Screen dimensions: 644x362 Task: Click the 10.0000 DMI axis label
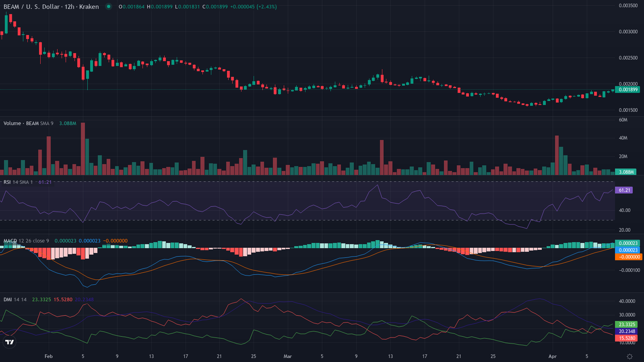pos(626,343)
